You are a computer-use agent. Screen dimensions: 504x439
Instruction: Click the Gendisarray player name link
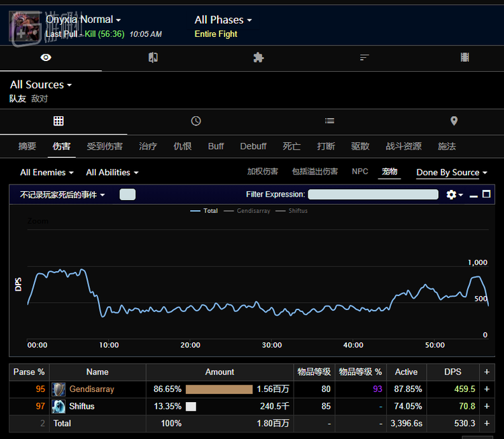pyautogui.click(x=91, y=389)
